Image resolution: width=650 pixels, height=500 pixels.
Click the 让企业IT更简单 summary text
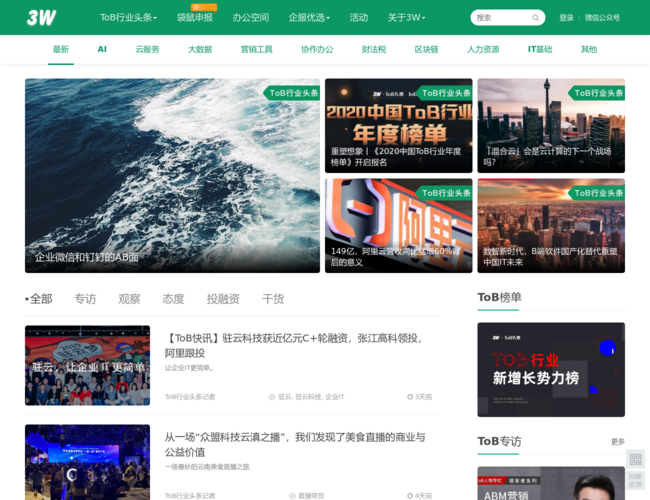pyautogui.click(x=189, y=368)
